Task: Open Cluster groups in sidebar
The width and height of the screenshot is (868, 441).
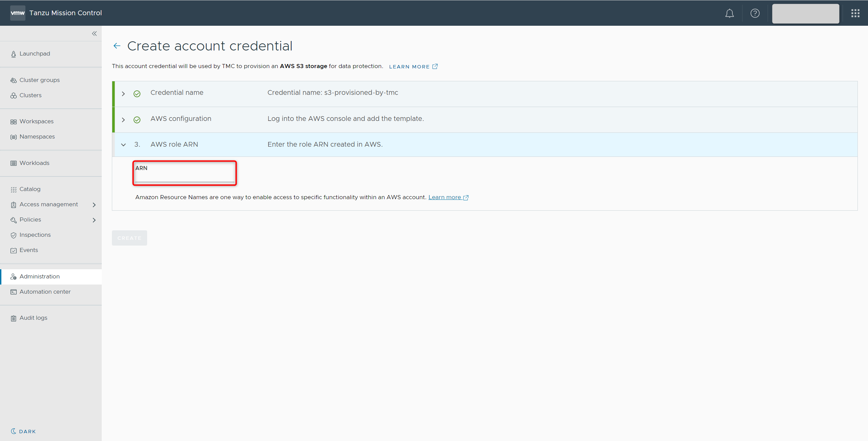Action: coord(39,80)
